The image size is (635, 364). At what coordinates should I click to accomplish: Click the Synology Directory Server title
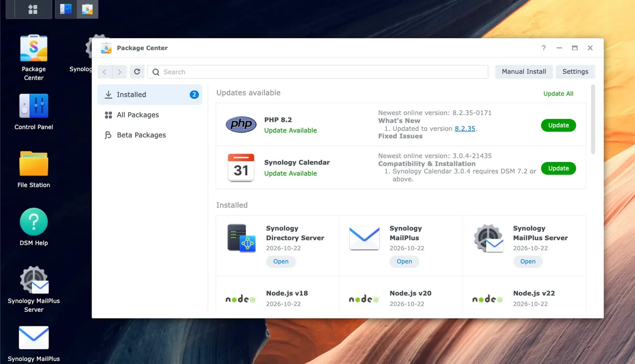295,233
